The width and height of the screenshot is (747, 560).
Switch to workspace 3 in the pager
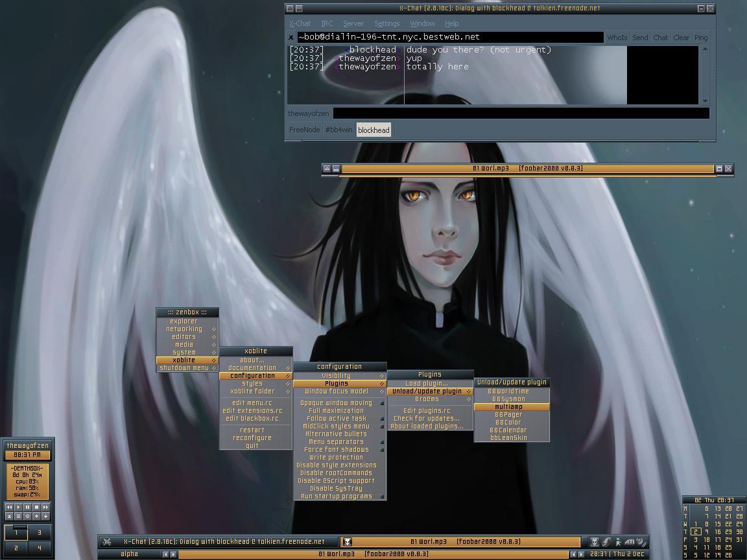click(x=40, y=533)
